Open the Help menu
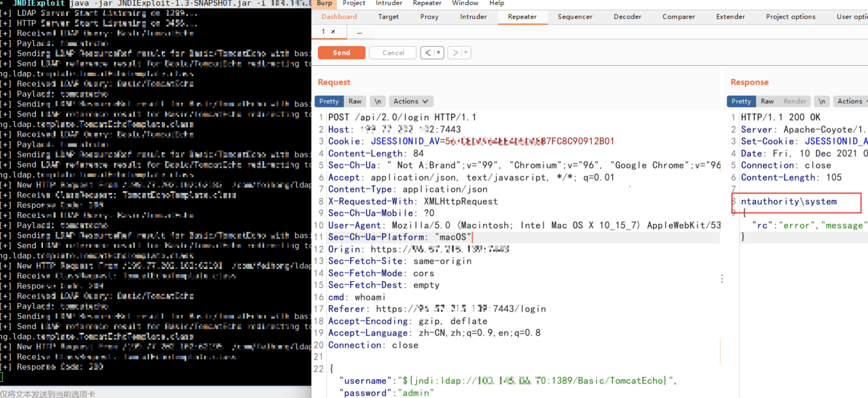This screenshot has height=398, width=868. [497, 3]
